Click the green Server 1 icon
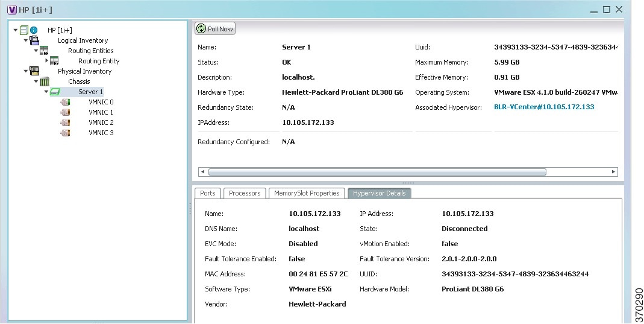 click(55, 92)
